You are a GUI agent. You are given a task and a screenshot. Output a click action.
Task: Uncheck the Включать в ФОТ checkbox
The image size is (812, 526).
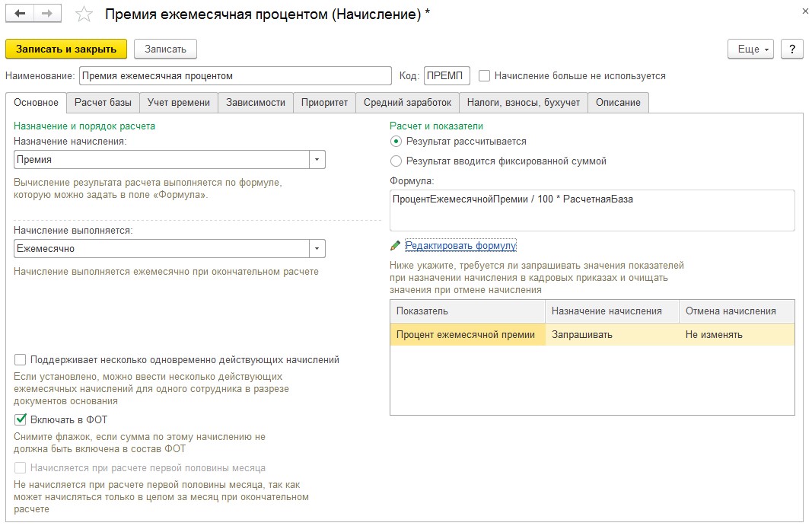click(21, 419)
